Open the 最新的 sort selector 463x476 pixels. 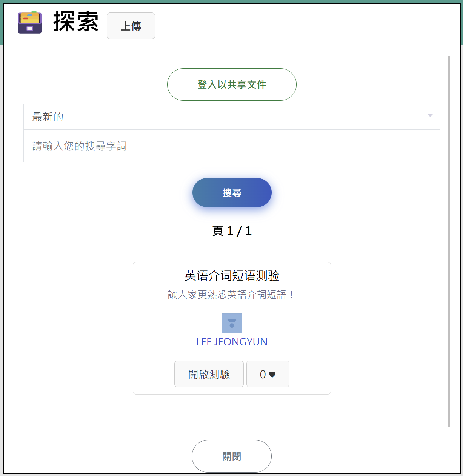pos(226,117)
